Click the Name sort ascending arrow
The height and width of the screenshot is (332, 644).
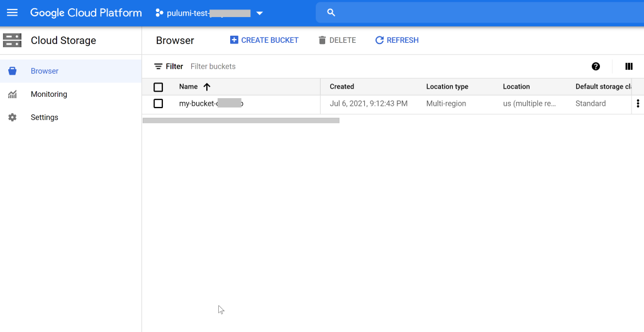pos(206,87)
